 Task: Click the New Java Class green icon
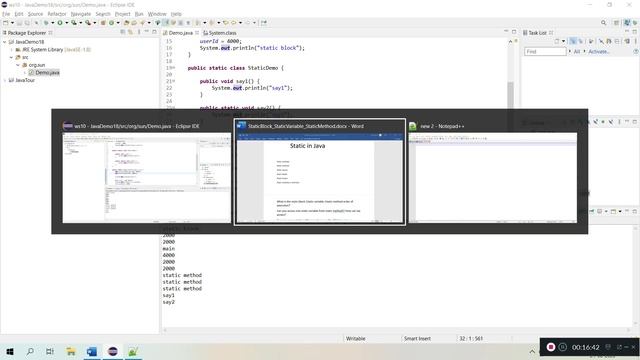tap(111, 23)
